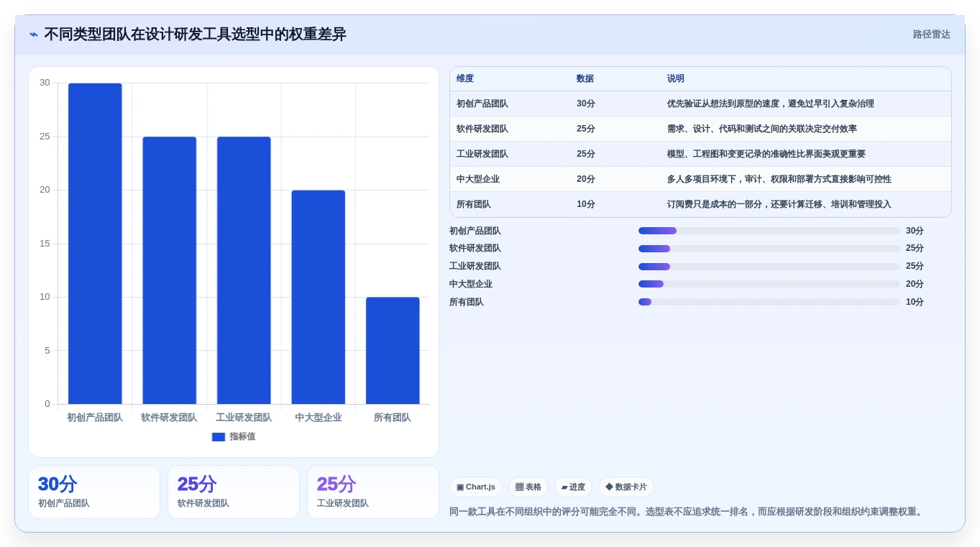The height and width of the screenshot is (547, 980).
Task: Click the 30分 value beside progress bar
Action: tap(915, 231)
